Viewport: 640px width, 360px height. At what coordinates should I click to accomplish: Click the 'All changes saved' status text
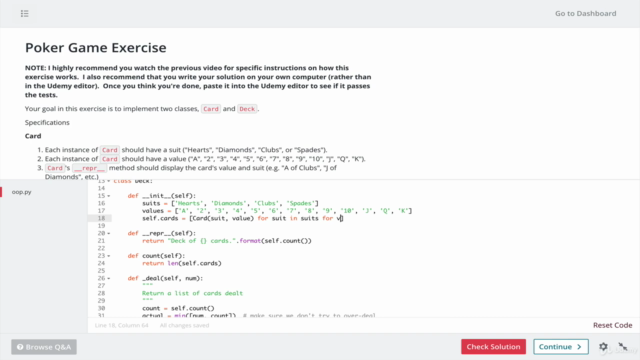[184, 325]
